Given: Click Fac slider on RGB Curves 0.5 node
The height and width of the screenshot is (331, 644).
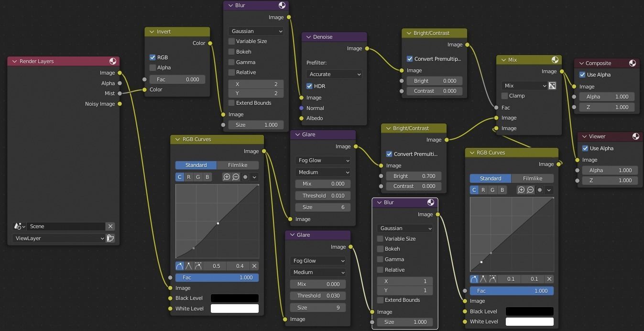Looking at the screenshot, I should point(217,277).
